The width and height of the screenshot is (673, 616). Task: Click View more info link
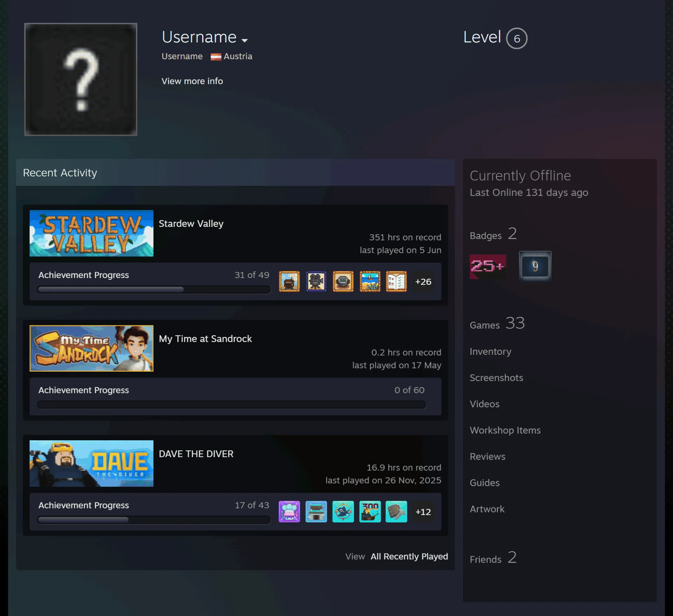192,81
